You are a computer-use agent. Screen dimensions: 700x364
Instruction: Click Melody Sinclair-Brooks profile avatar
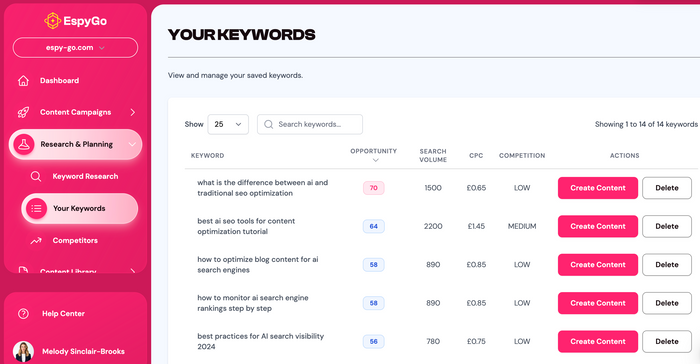(23, 351)
